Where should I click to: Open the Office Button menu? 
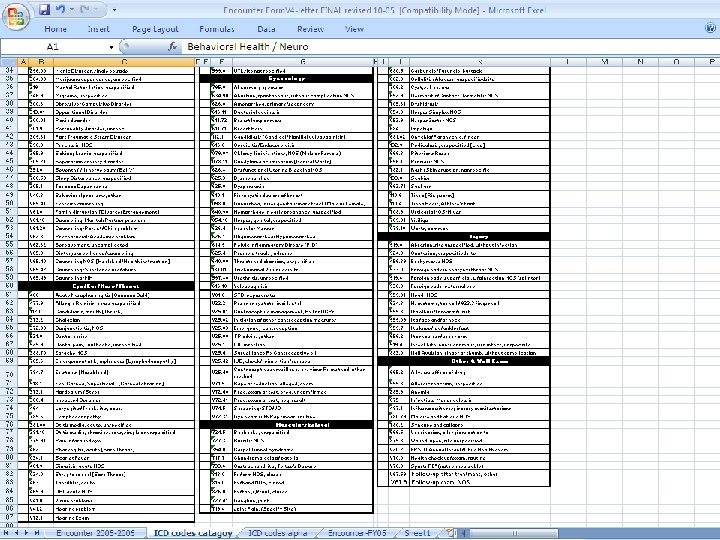click(16, 17)
